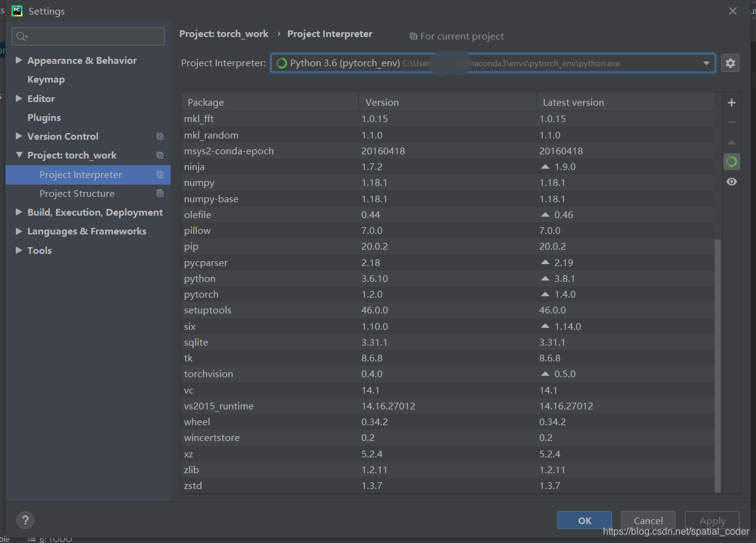Select the wincertstore package row
Viewport: 756px width, 543px height.
[448, 438]
